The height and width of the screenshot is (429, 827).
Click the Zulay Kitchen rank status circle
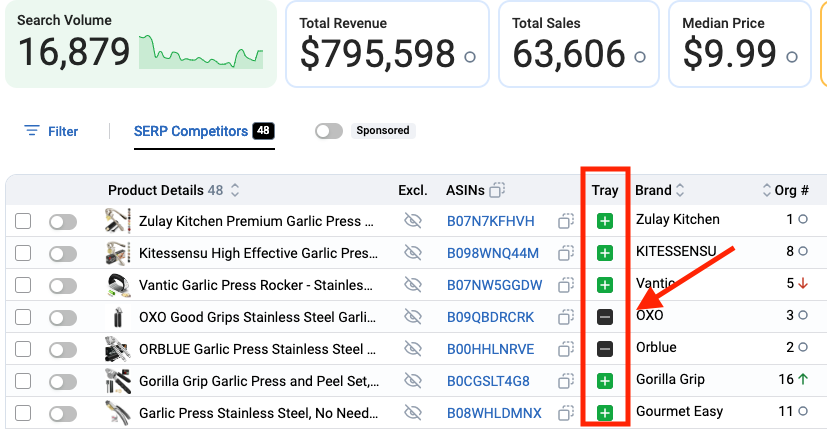point(803,219)
